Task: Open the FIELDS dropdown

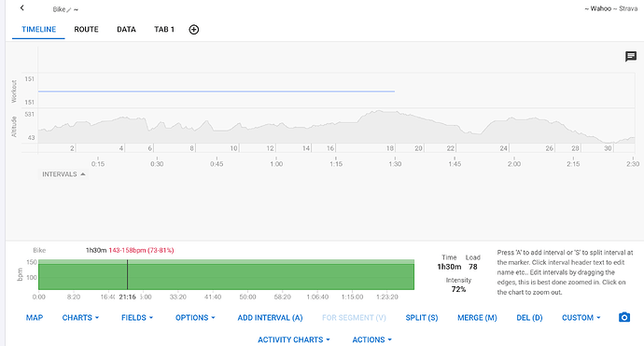Action: pyautogui.click(x=137, y=318)
